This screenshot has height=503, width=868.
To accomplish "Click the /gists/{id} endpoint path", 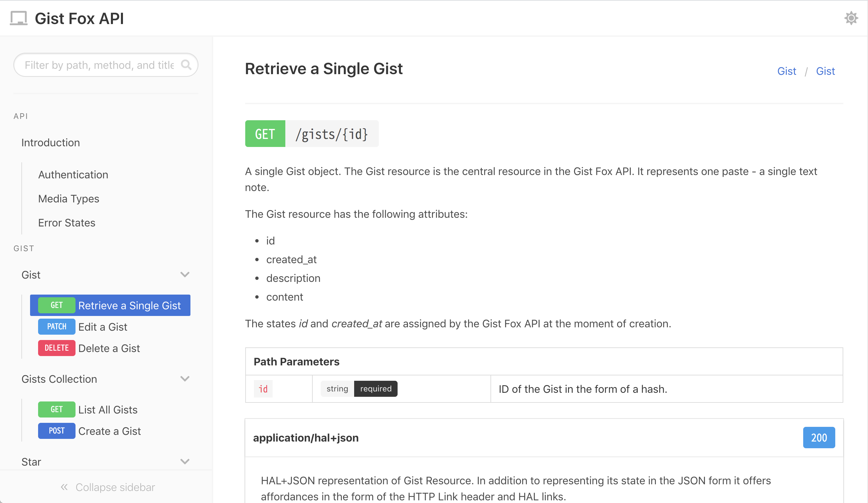I will coord(332,134).
